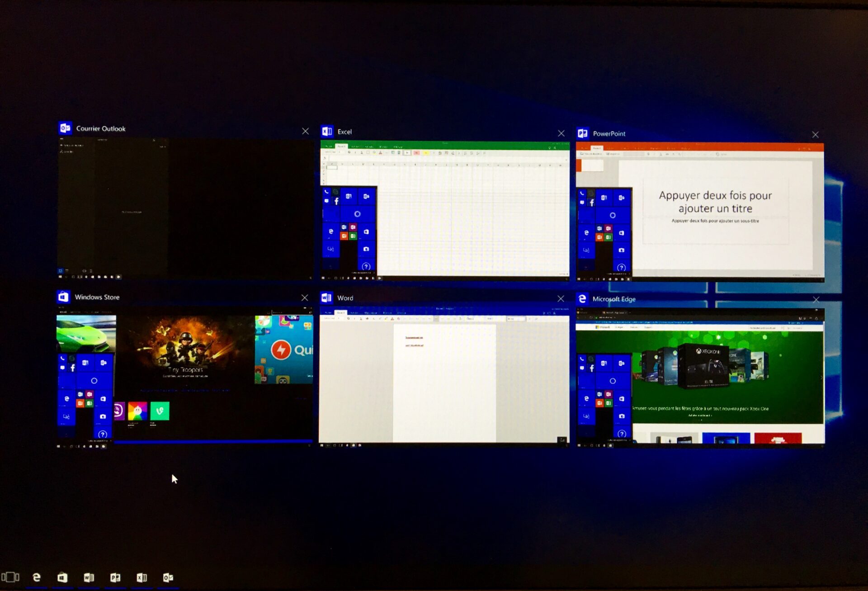Click the 'Courrier Outlook' window title
This screenshot has height=591, width=868.
pyautogui.click(x=101, y=128)
